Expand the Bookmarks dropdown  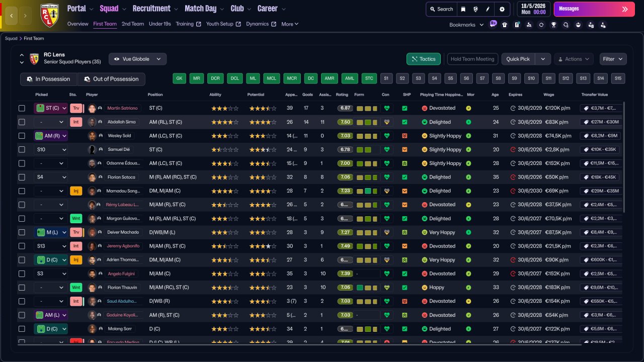click(466, 25)
